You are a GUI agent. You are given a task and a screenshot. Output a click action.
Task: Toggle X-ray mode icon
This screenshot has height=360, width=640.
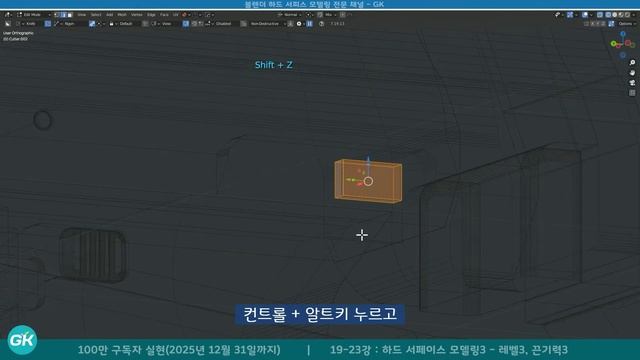[x=600, y=15]
